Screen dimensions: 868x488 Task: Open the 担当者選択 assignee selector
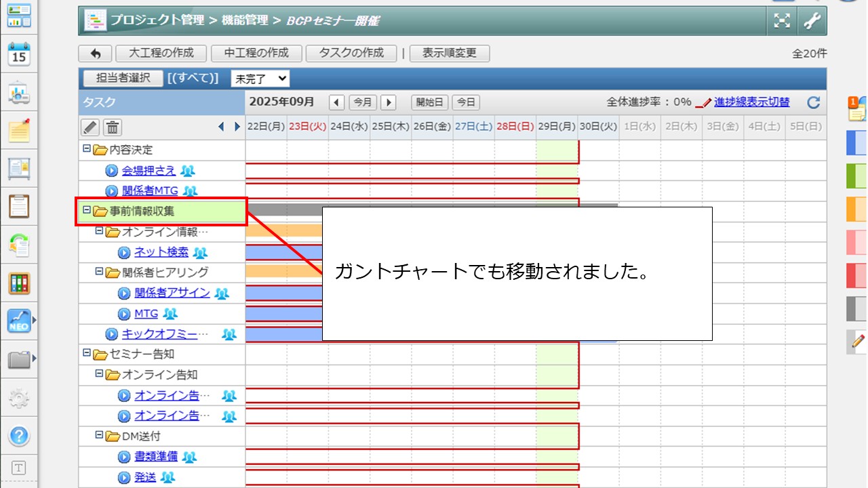pos(123,79)
